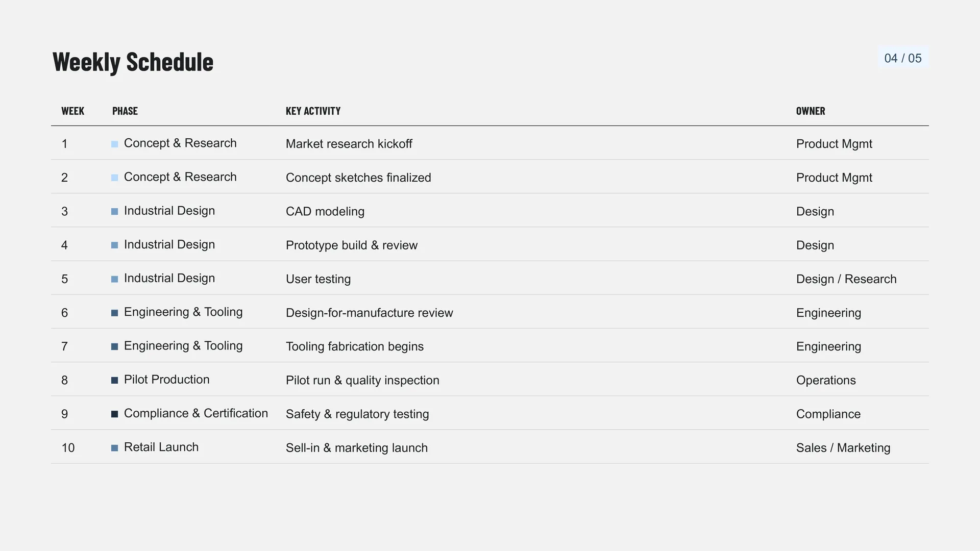Click the WEEK column header
Image resolution: width=980 pixels, height=551 pixels.
click(x=72, y=111)
